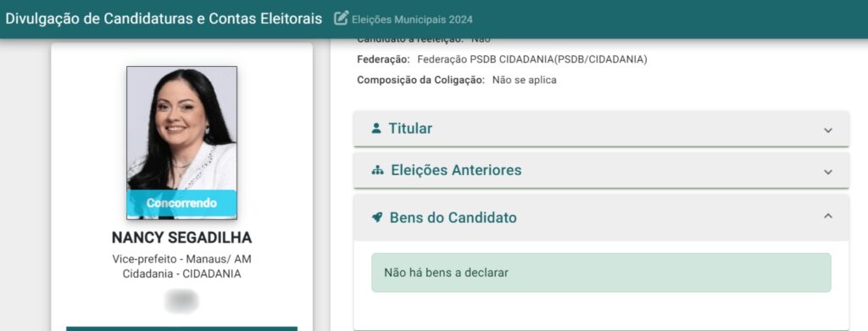Click the NANCY SEGADILHA candidate name

[181, 238]
